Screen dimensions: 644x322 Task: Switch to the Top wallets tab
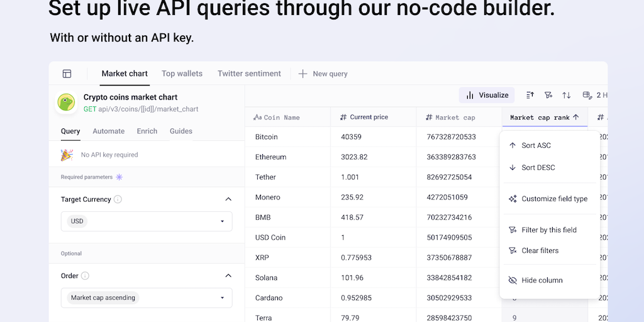182,74
